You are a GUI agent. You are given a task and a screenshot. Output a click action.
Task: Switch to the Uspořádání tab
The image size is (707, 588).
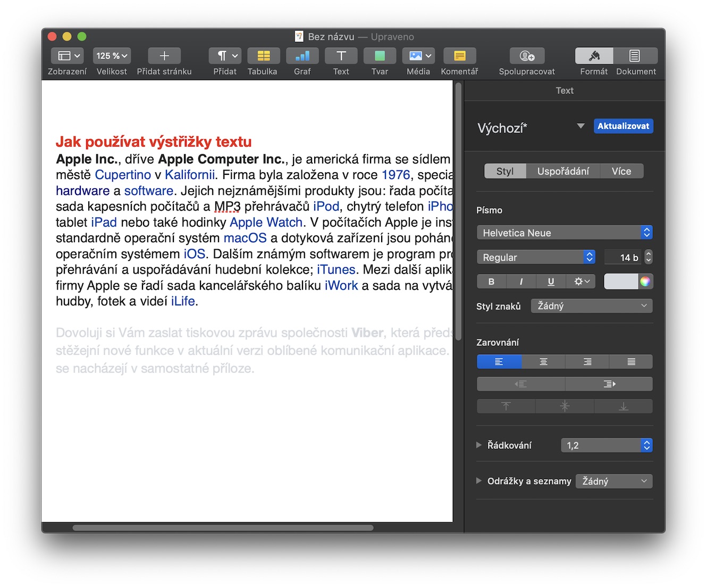coord(563,171)
